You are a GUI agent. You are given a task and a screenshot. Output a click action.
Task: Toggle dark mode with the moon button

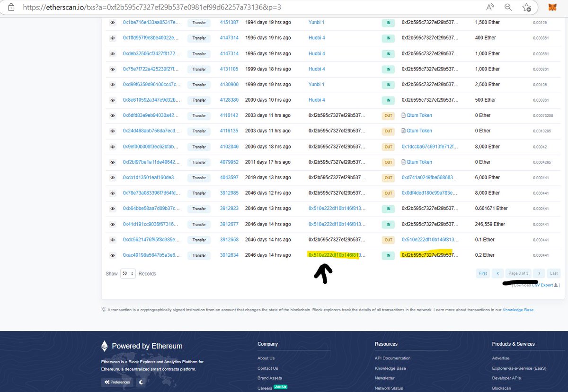click(x=142, y=382)
